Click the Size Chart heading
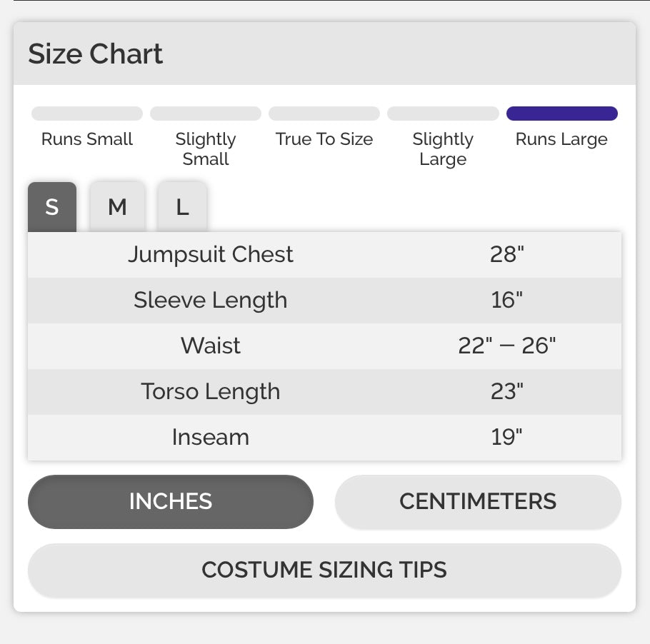650x644 pixels. (96, 54)
